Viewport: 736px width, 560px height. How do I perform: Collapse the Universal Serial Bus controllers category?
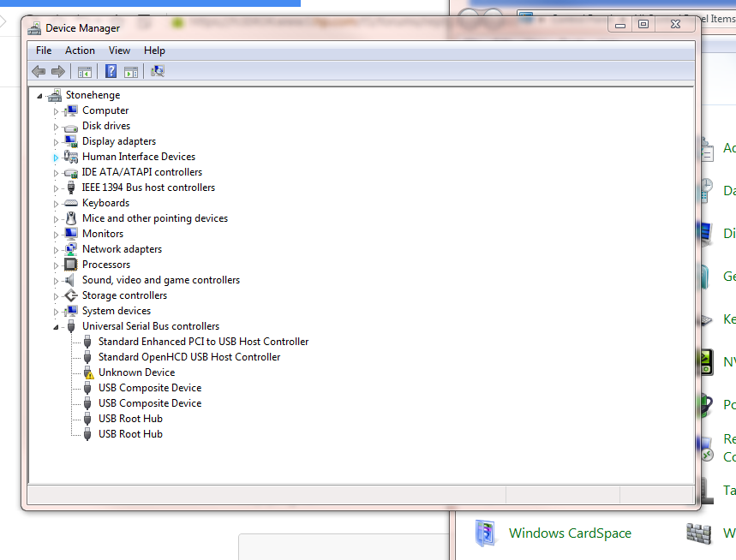click(56, 326)
